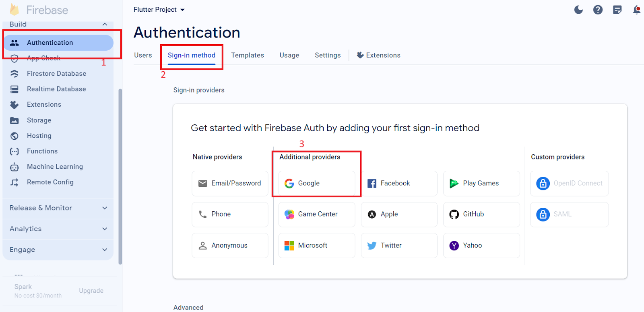This screenshot has width=644, height=312.
Task: Collapse the Build section
Action: [x=105, y=24]
